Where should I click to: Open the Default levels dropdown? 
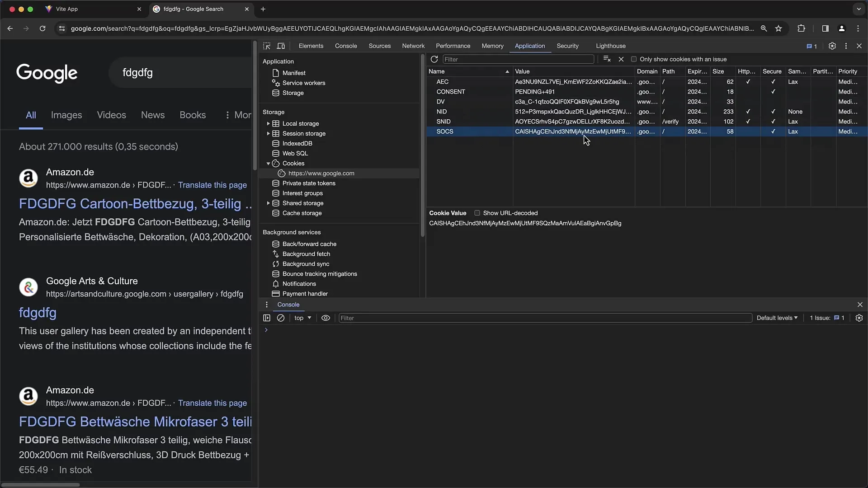tap(777, 318)
